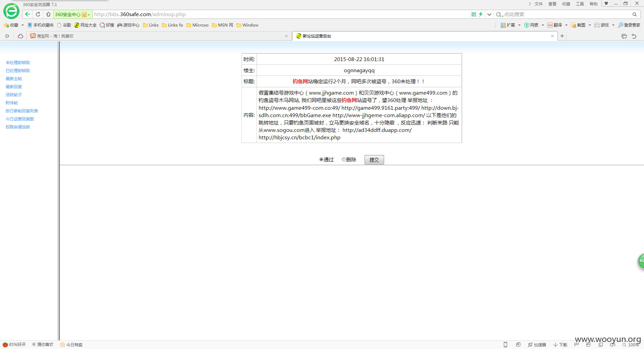
Task: Open the skin change shirt icon
Action: 606,3
